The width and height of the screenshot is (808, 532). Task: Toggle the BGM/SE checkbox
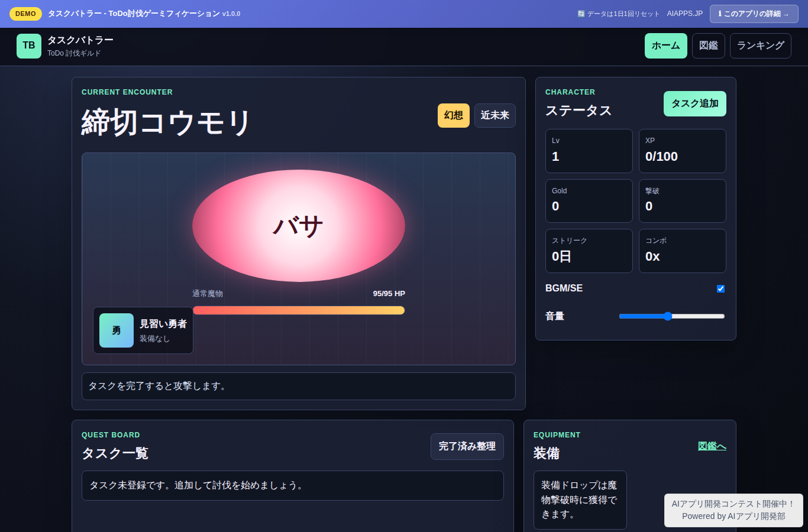(x=720, y=288)
